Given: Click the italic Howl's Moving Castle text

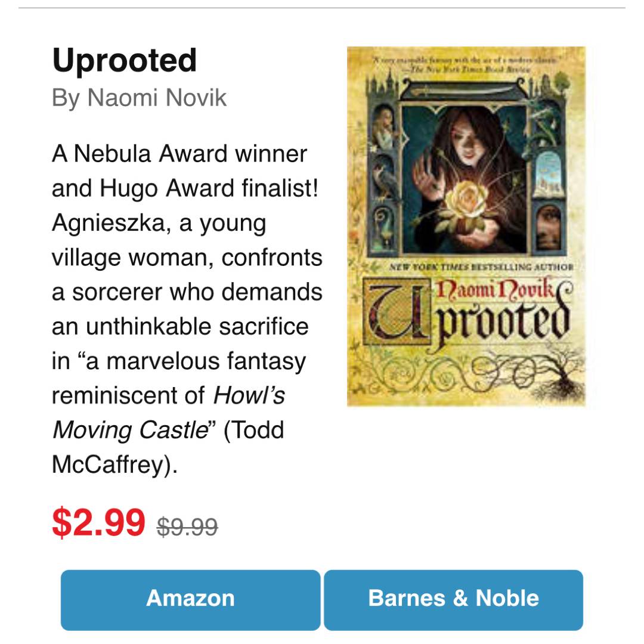Looking at the screenshot, I should click(x=169, y=413).
